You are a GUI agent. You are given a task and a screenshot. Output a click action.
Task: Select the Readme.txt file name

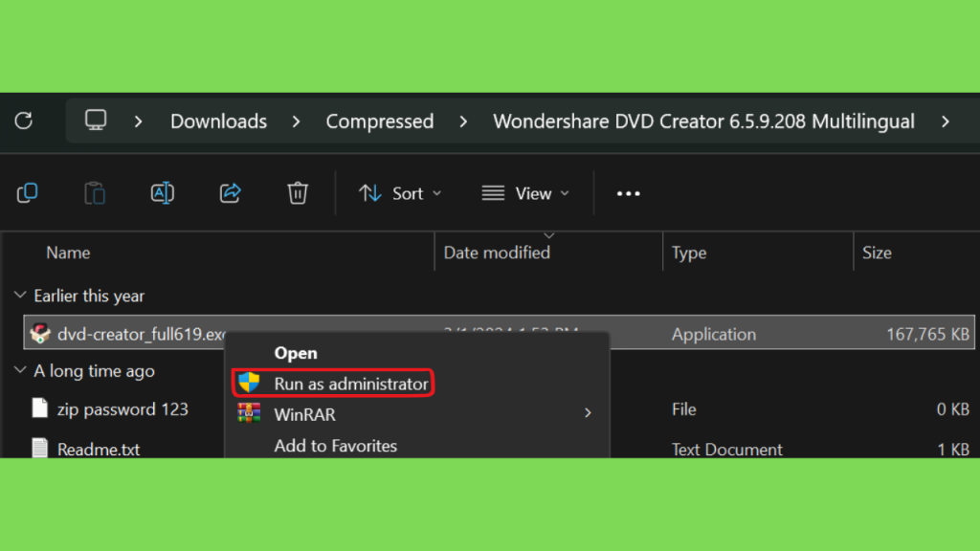(99, 450)
